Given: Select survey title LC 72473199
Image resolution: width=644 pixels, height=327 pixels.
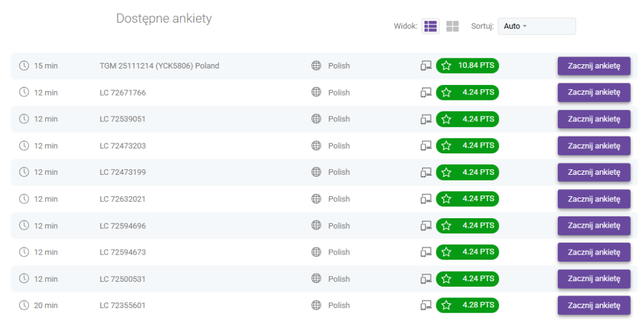Looking at the screenshot, I should (x=123, y=172).
